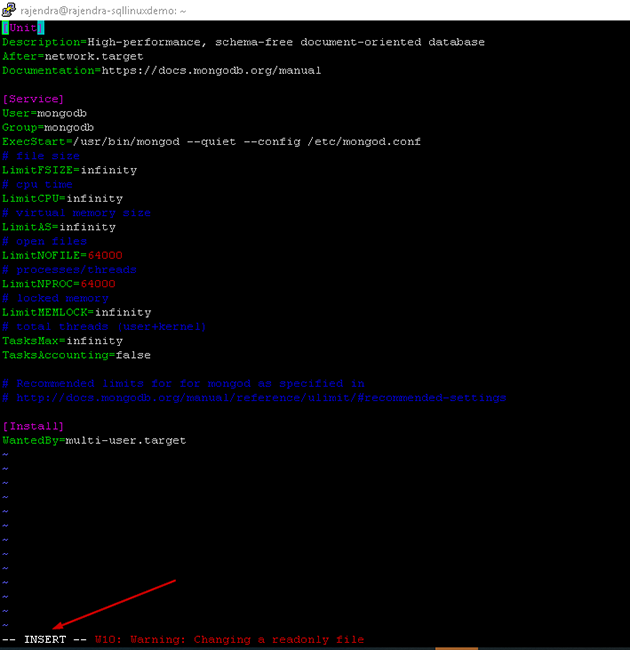The width and height of the screenshot is (630, 650).
Task: Click the ulimit recommended-settings URL comment
Action: coord(254,398)
